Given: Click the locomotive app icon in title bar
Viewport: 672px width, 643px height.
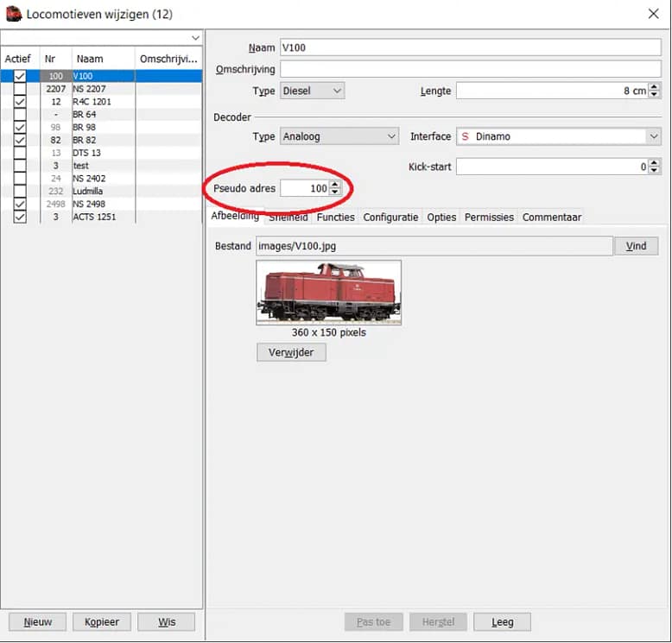Looking at the screenshot, I should pyautogui.click(x=14, y=14).
